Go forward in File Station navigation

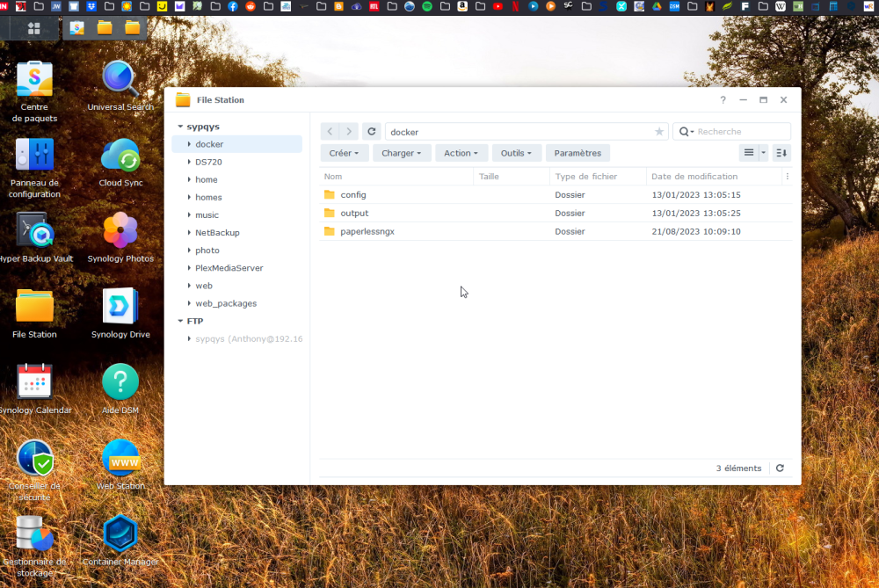[x=349, y=131]
